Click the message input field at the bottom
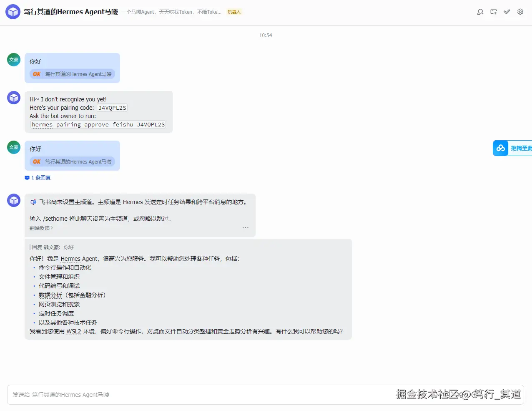The width and height of the screenshot is (532, 411). (167, 395)
